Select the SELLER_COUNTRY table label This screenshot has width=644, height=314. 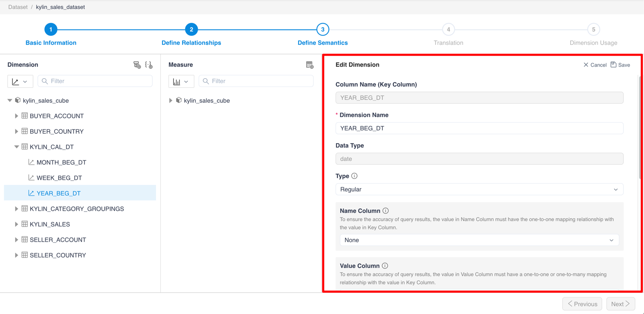pos(58,256)
